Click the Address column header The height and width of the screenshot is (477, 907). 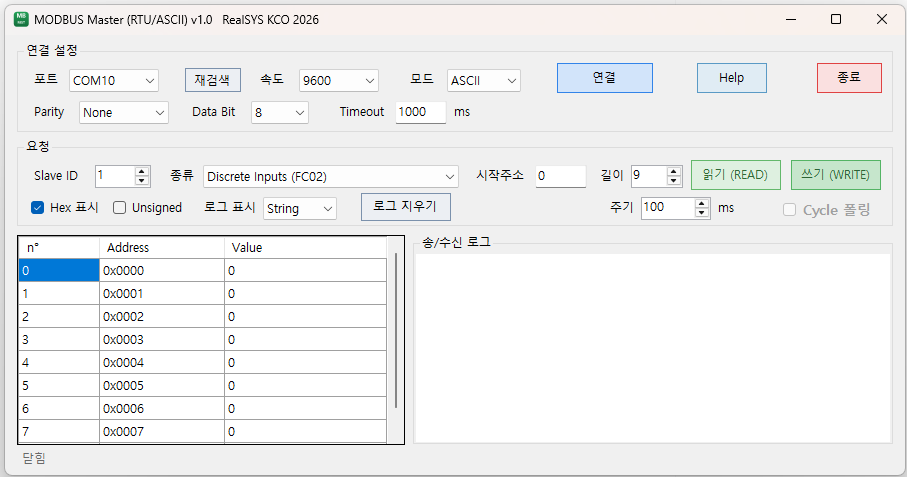pos(162,247)
